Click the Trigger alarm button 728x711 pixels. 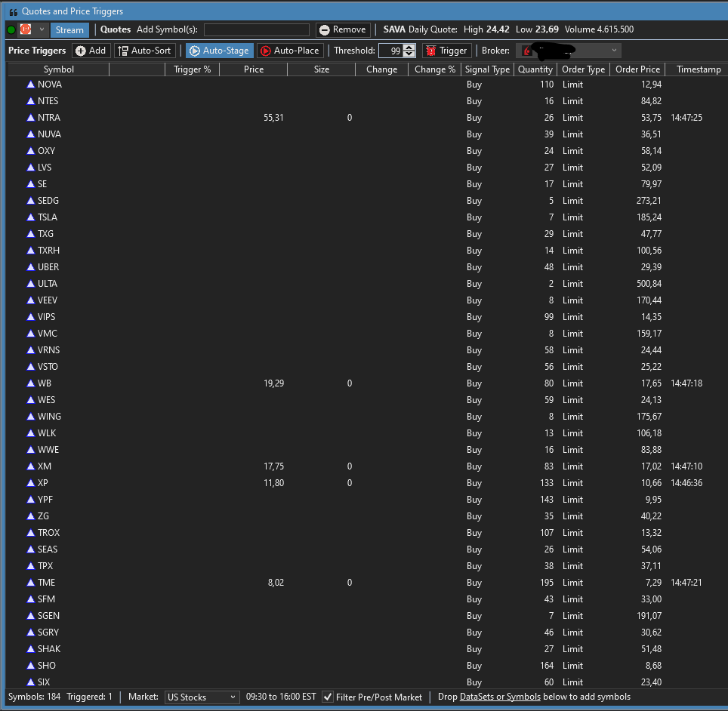click(x=446, y=51)
